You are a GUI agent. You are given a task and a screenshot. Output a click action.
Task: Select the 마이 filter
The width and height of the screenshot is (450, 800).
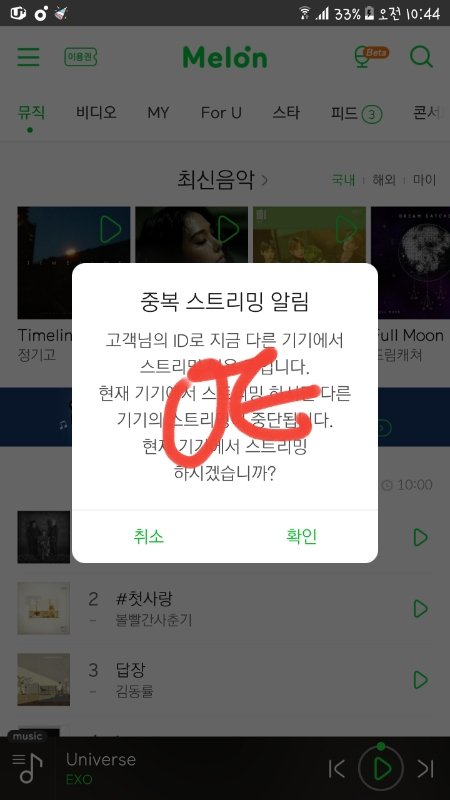tap(424, 180)
